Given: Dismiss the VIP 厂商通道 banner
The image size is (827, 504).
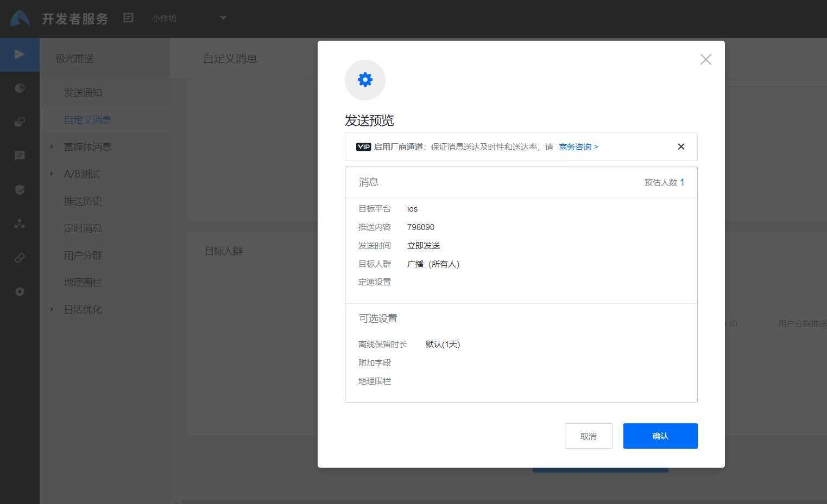Looking at the screenshot, I should [x=681, y=146].
